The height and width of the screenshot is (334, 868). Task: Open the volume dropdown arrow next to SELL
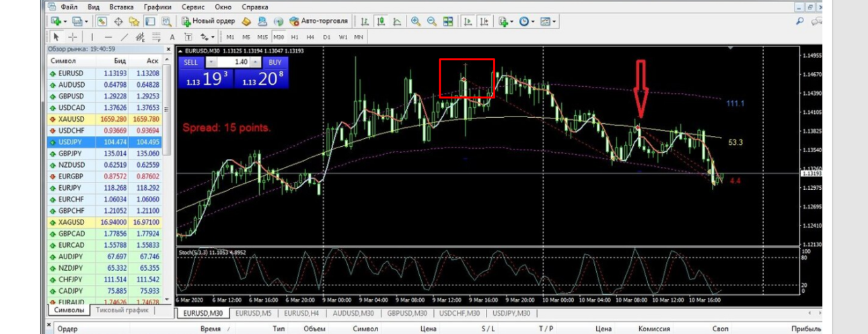click(x=210, y=61)
